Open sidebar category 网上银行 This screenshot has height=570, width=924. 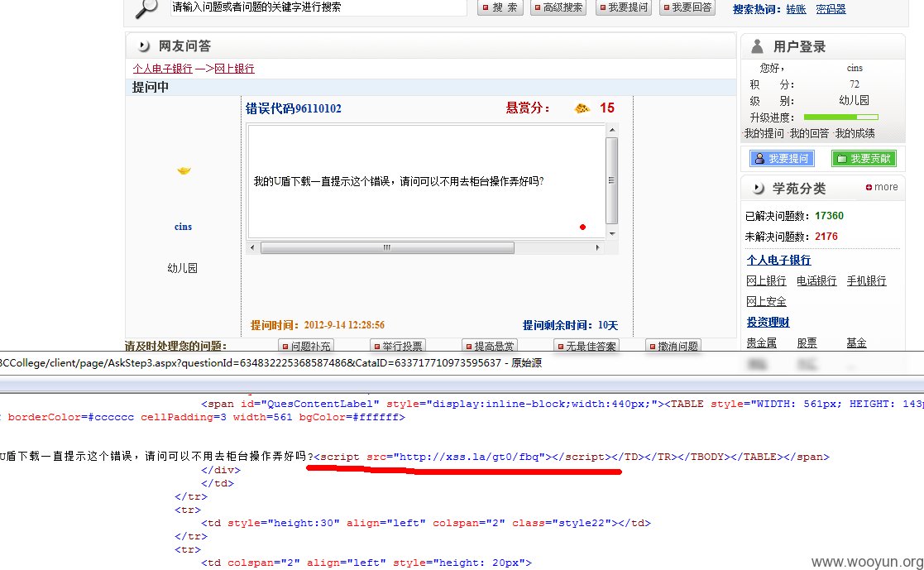click(x=766, y=280)
